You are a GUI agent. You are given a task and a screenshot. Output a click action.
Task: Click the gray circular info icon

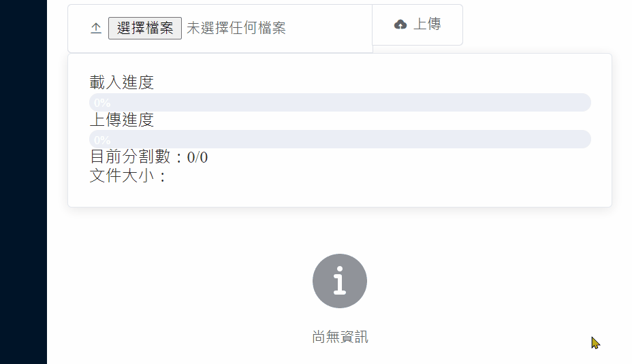(340, 281)
